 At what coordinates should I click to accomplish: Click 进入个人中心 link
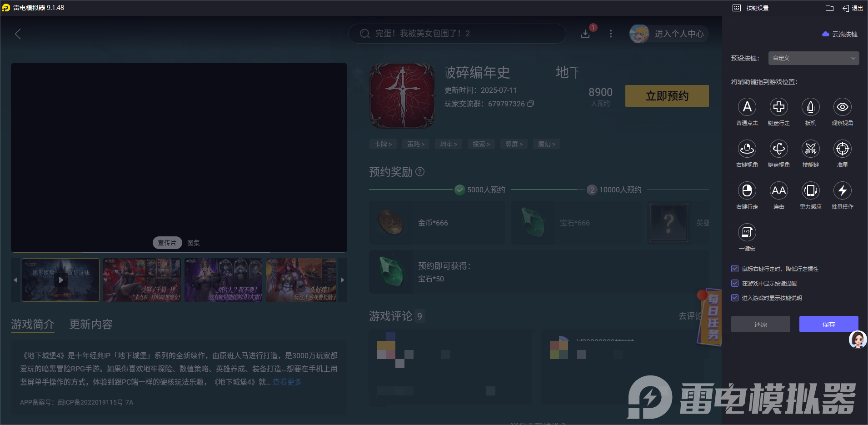point(679,34)
